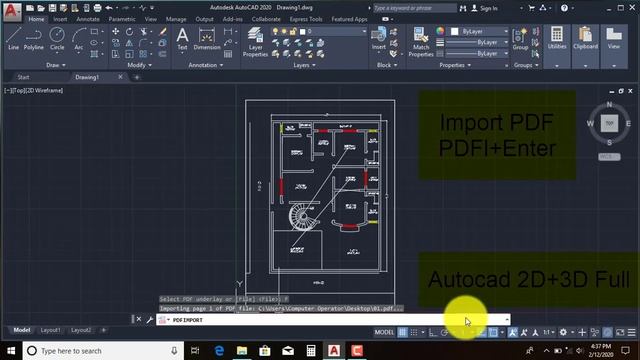Screen dimensions: 640x360
Task: Open Layer Properties manager
Action: click(255, 42)
